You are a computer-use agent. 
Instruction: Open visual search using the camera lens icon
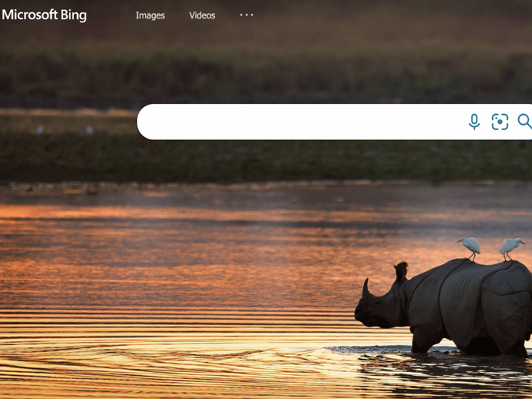point(500,122)
